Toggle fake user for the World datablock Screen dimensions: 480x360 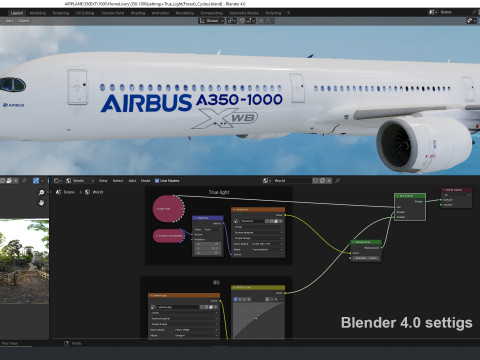[x=315, y=181]
